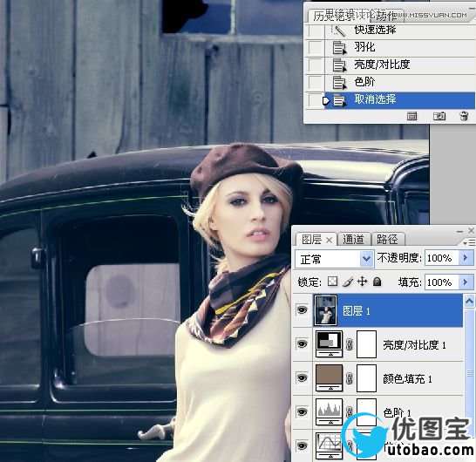Click the document icon beside 取消选择
Viewport: 476px width, 462px height.
coord(339,100)
